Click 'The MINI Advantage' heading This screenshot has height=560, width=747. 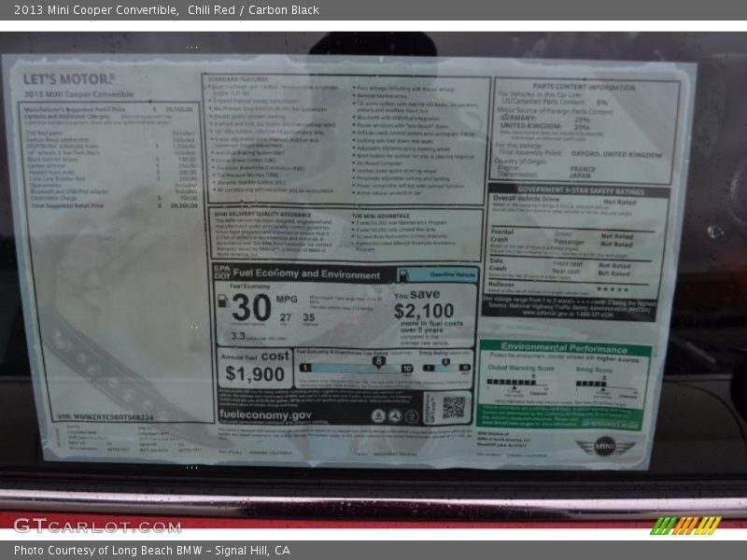380,216
